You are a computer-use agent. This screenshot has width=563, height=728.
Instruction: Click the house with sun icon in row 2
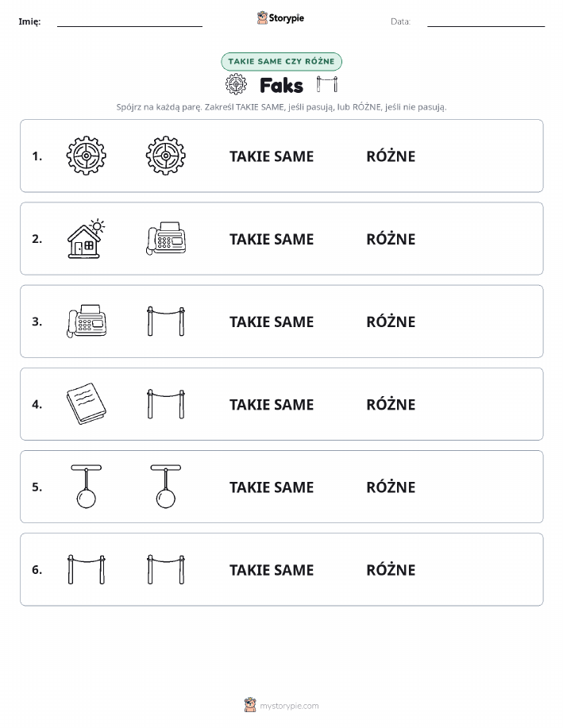pos(86,239)
